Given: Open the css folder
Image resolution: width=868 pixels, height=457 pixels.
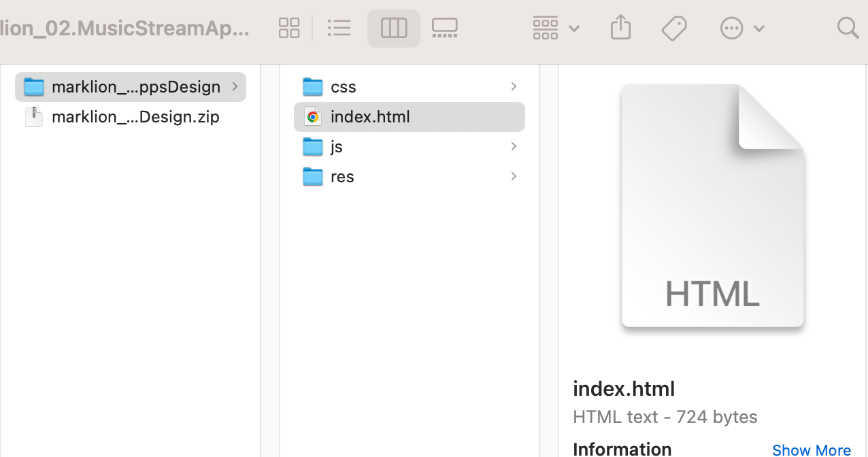Looking at the screenshot, I should [x=343, y=87].
